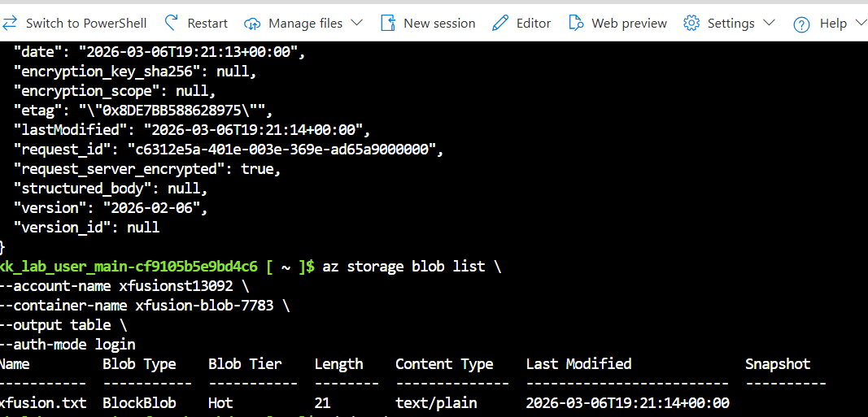
Task: Click the Editor pencil icon
Action: (x=501, y=23)
